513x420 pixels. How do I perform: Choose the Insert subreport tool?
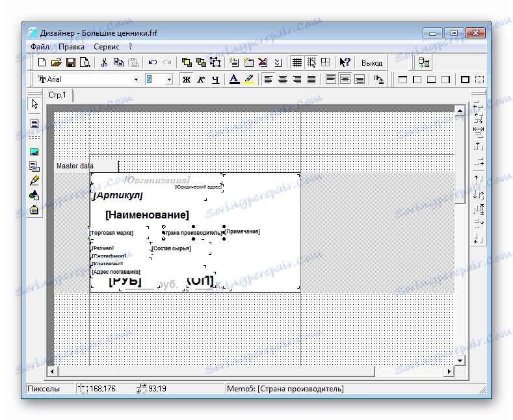[x=34, y=166]
